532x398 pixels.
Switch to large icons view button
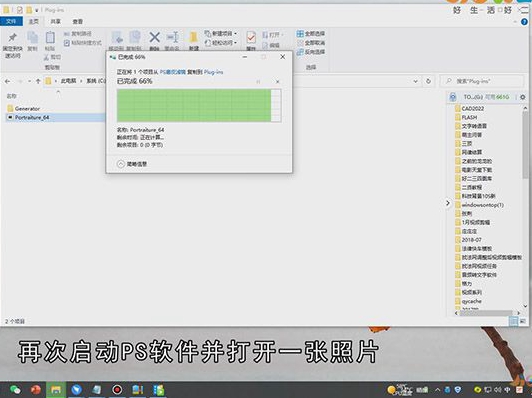click(x=522, y=321)
